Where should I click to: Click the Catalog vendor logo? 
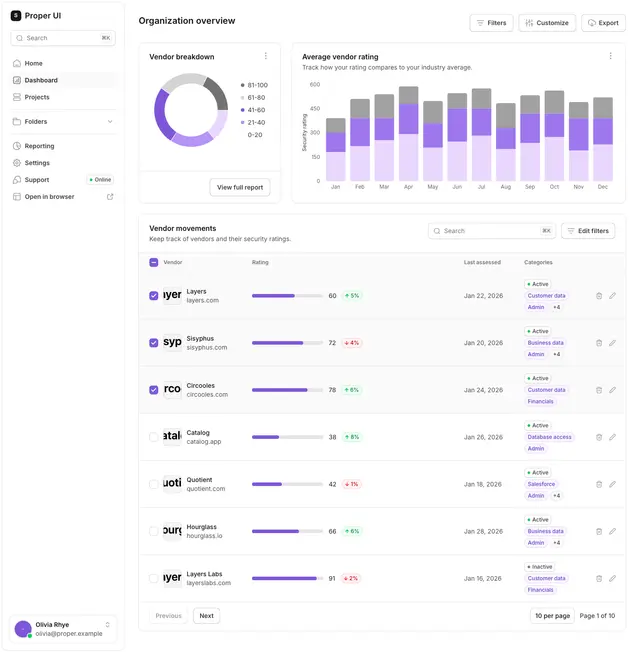172,436
